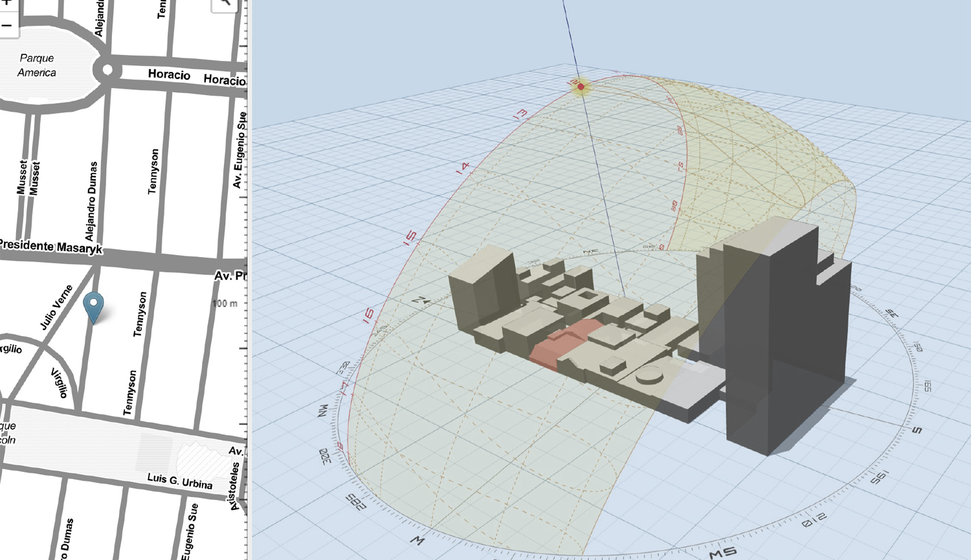The height and width of the screenshot is (560, 971).
Task: Click the S label on compass ring
Action: 917,430
